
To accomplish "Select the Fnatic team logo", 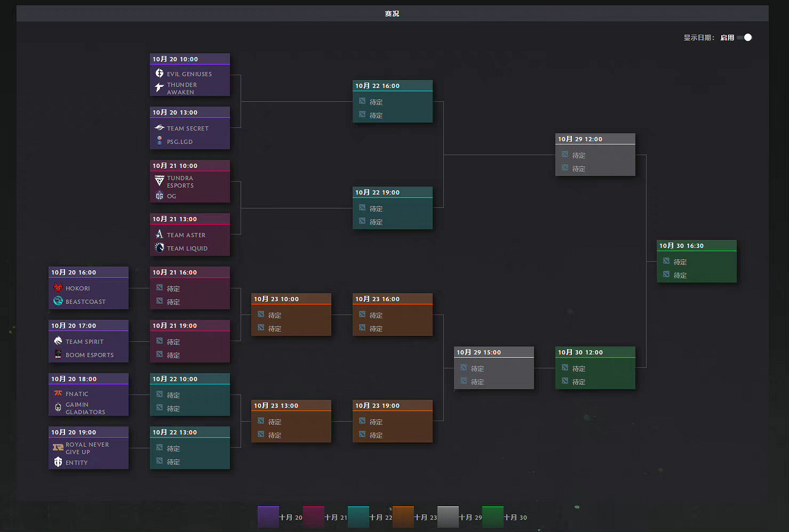I will coord(58,393).
